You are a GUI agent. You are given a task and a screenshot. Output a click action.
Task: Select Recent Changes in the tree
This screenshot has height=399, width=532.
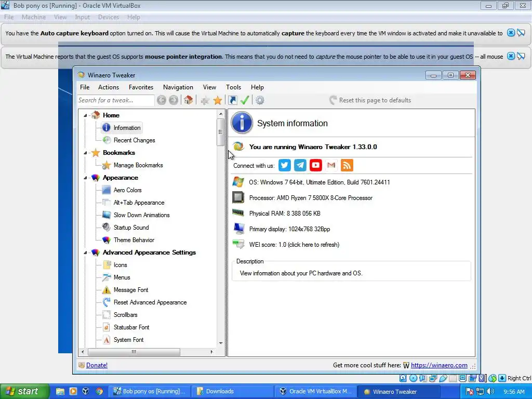(135, 140)
